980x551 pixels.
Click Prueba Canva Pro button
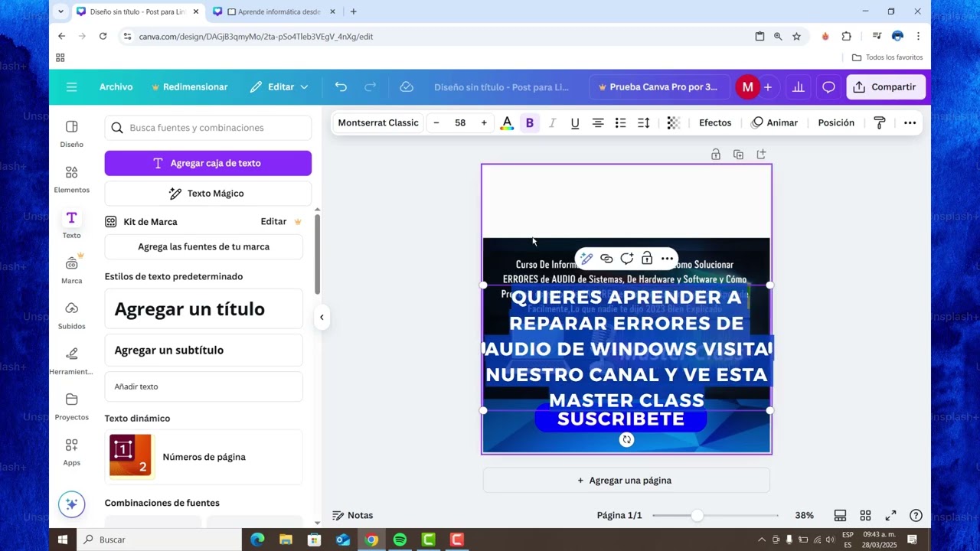coord(658,87)
